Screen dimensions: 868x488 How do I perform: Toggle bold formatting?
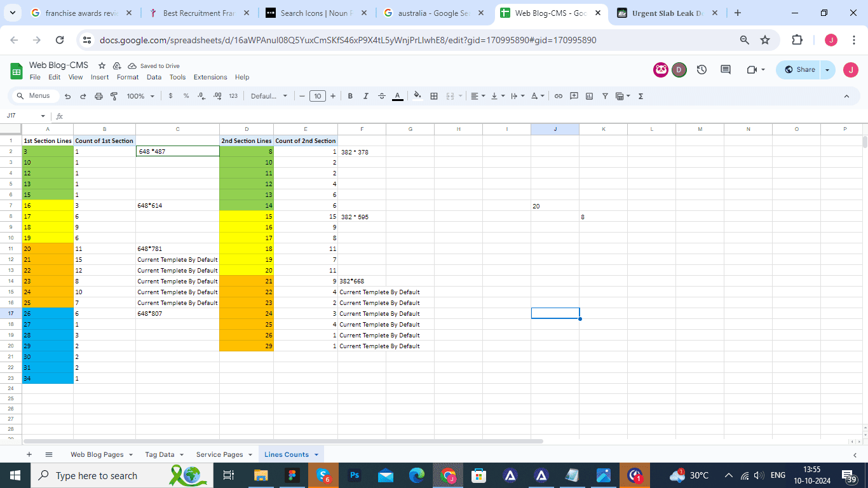pyautogui.click(x=350, y=96)
